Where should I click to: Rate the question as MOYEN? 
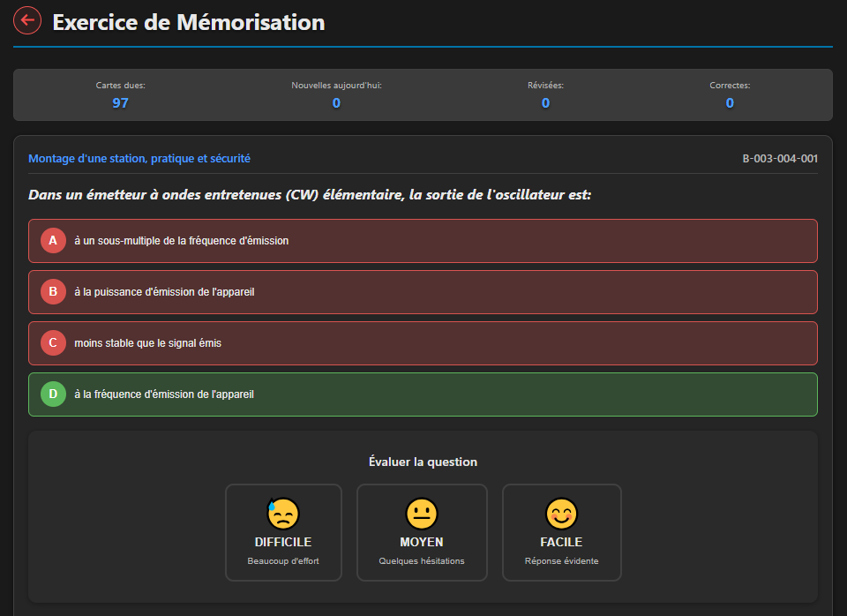click(x=422, y=533)
